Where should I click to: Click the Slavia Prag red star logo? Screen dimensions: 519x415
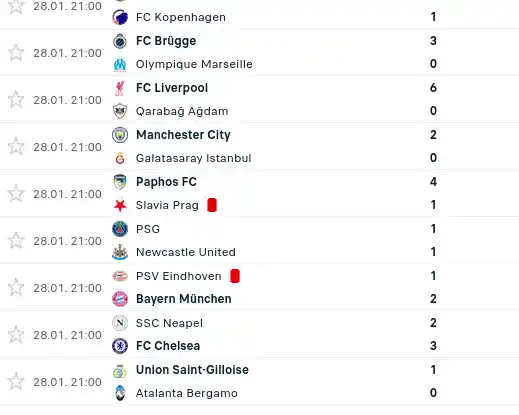click(120, 205)
